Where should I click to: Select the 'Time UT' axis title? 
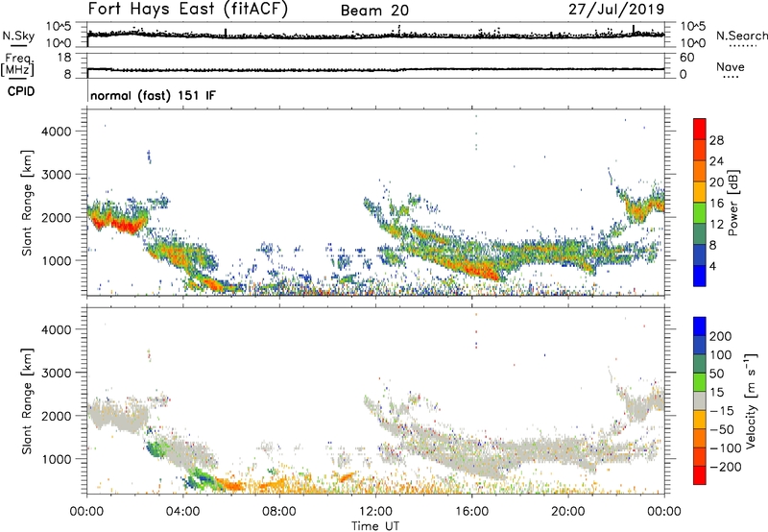point(375,526)
